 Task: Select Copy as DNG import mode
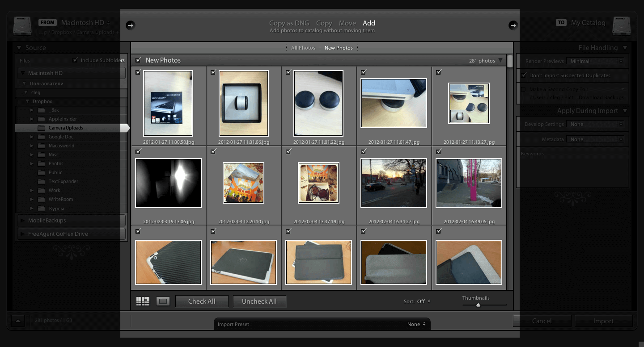coord(290,23)
